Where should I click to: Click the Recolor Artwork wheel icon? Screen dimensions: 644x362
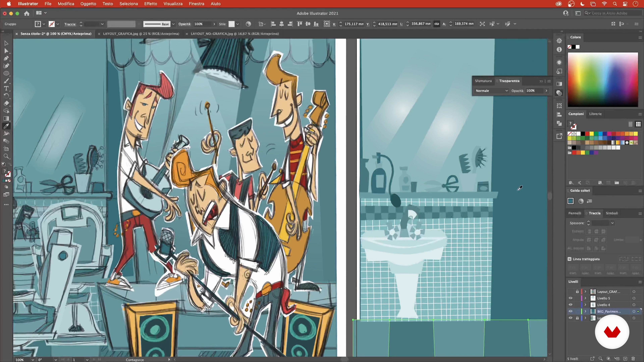tap(248, 24)
